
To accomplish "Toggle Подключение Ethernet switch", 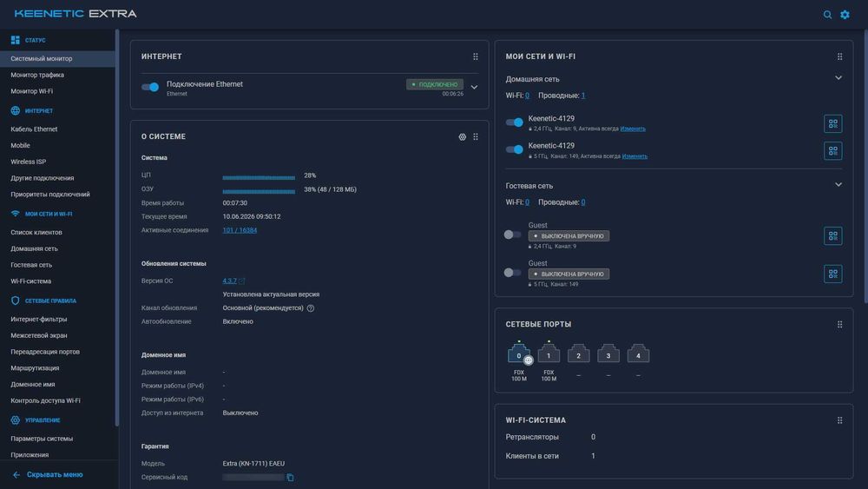I will (150, 87).
